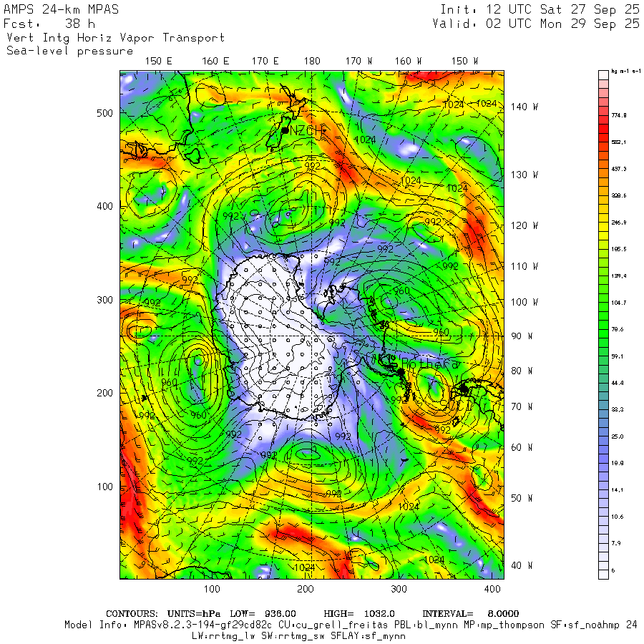Click the '14.1' colorbar value
This screenshot has height=644, width=644.
[x=618, y=489]
